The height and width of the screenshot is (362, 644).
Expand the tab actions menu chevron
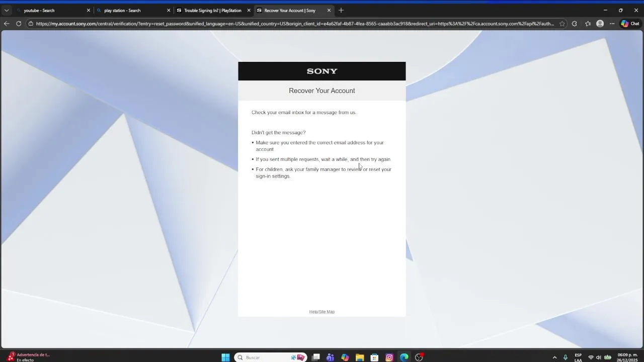tap(7, 10)
